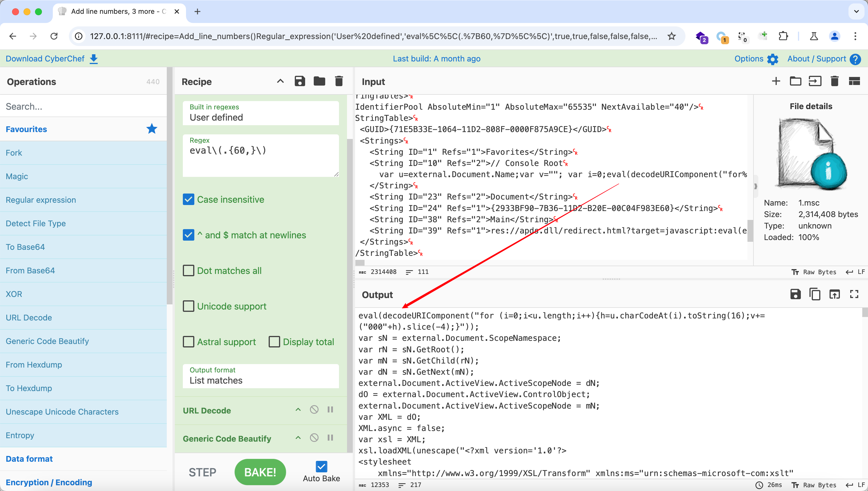Click the operations Search field
Image resolution: width=868 pixels, height=491 pixels.
(x=83, y=106)
